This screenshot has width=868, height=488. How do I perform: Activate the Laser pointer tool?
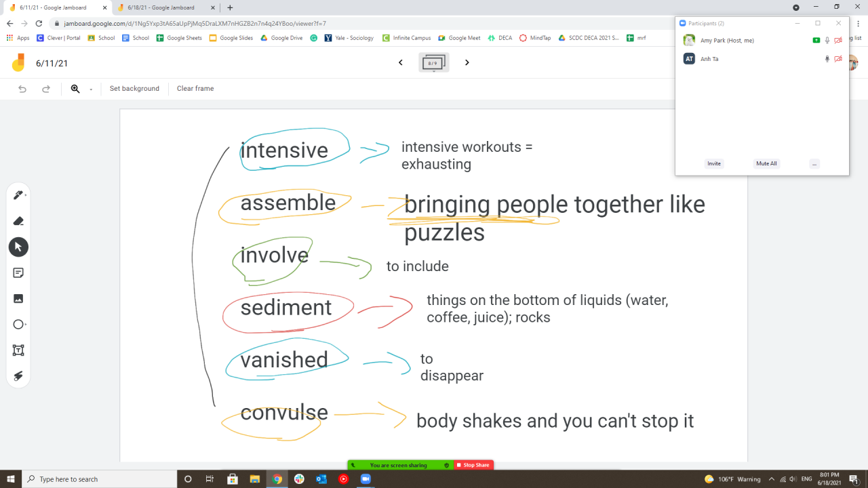(x=18, y=376)
